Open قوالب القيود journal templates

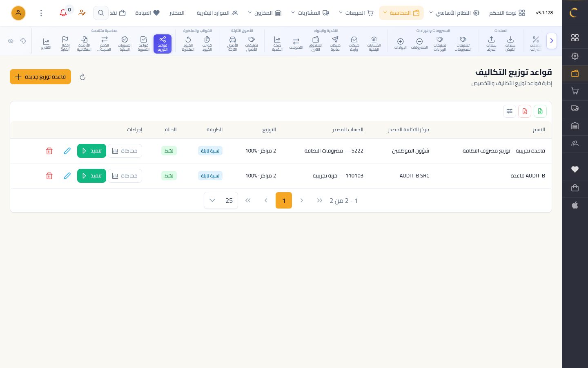pos(207,44)
